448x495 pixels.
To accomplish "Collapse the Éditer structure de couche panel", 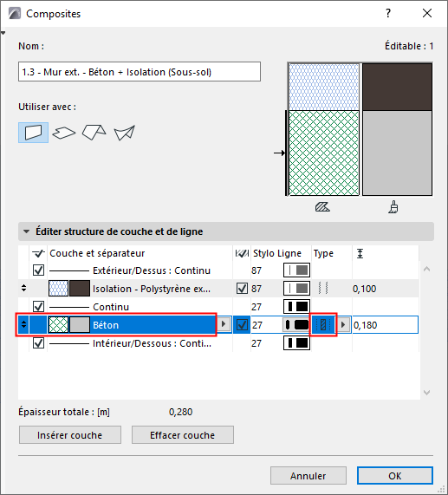I will coord(27,231).
